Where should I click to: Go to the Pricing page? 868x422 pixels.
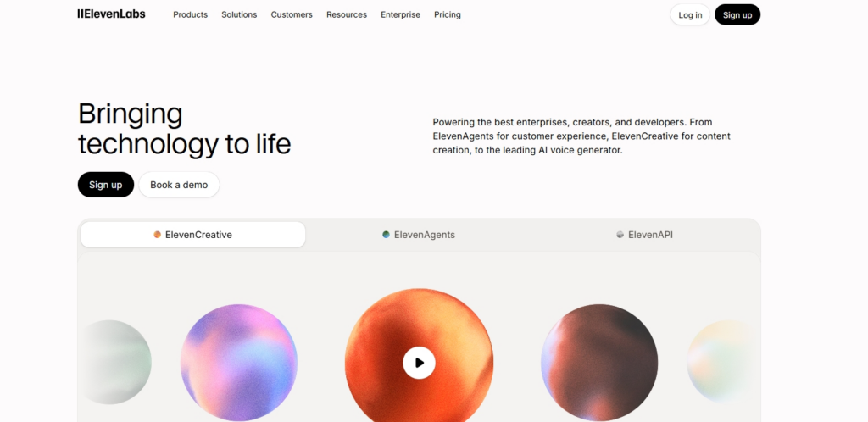[448, 15]
